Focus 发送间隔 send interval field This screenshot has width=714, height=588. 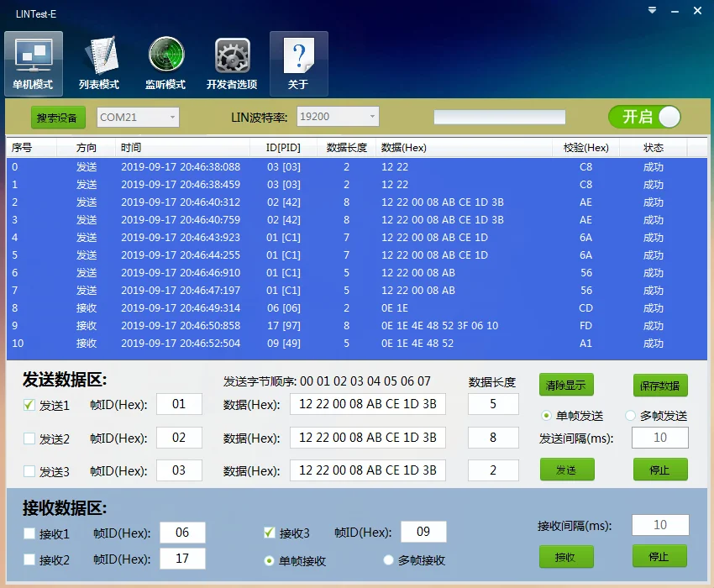pos(659,438)
